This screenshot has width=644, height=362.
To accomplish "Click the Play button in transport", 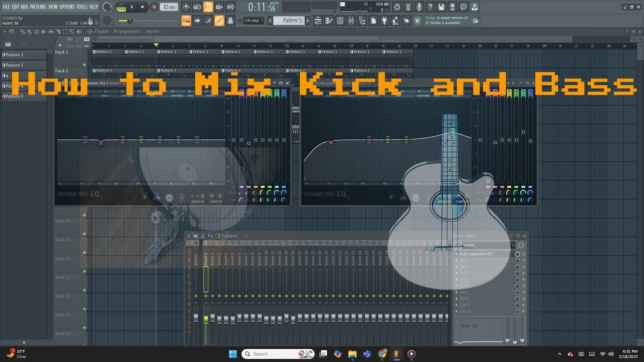I will (x=132, y=7).
